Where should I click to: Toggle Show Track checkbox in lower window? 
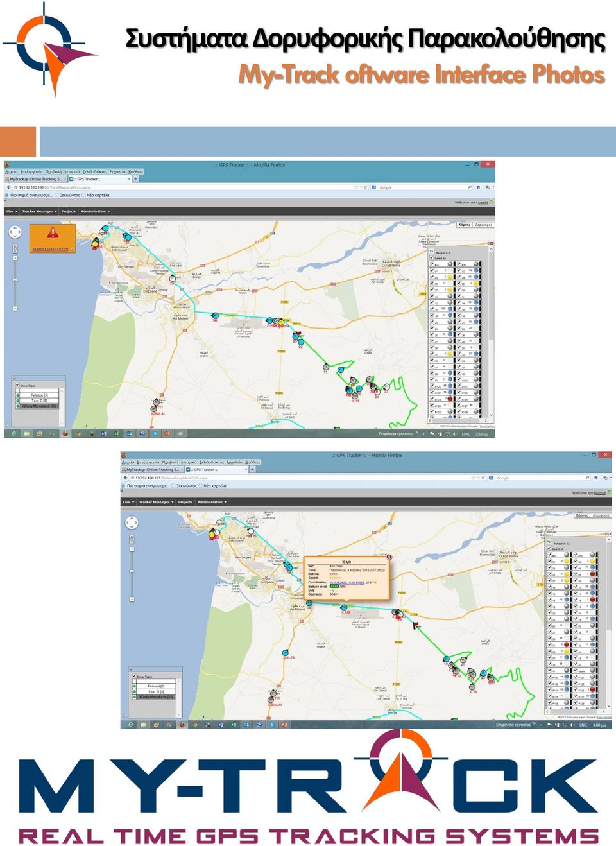pyautogui.click(x=134, y=677)
